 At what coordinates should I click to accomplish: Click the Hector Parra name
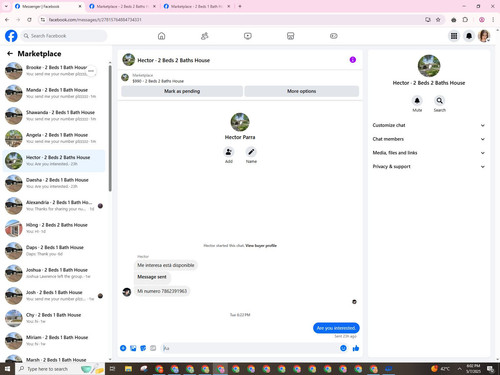240,137
